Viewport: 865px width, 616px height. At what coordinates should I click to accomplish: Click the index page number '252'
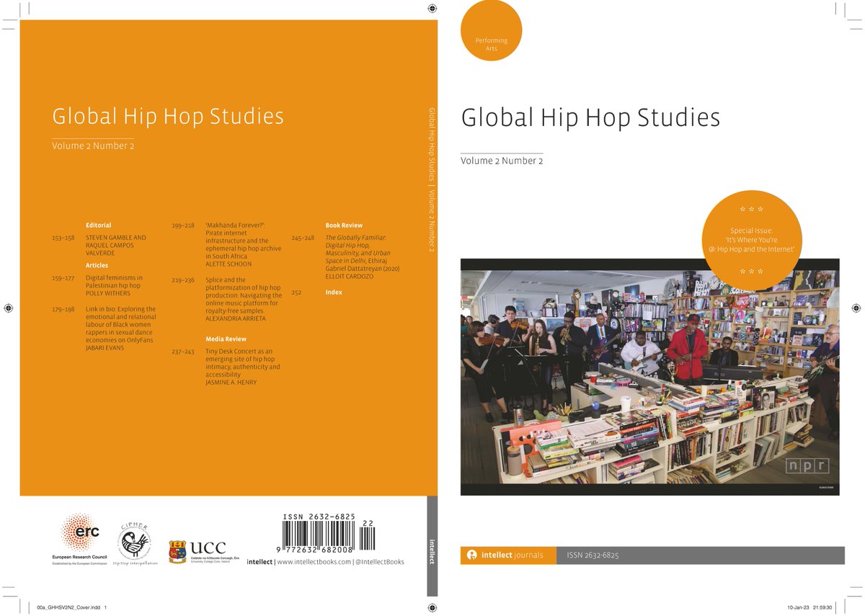click(x=296, y=293)
